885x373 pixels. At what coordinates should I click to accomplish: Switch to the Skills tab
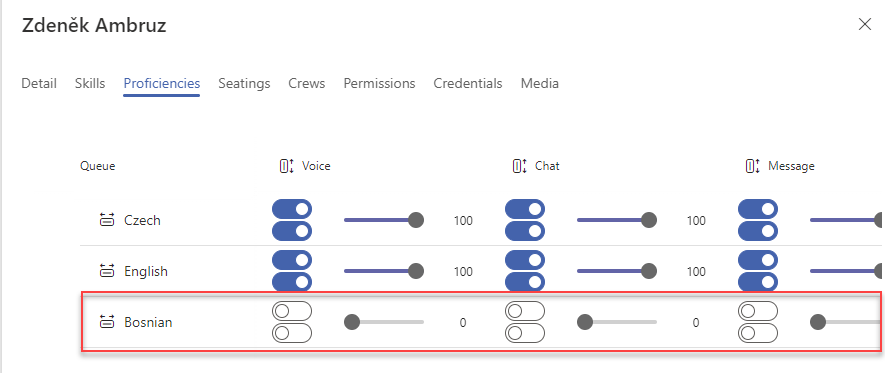click(x=90, y=84)
